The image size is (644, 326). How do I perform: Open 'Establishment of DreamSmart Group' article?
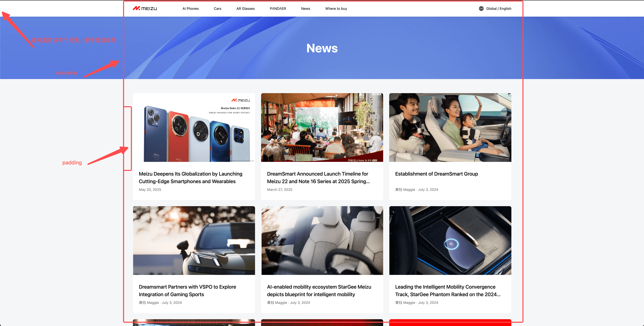click(437, 174)
